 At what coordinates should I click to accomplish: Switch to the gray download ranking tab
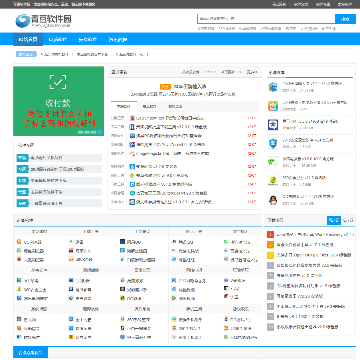[x=348, y=220]
